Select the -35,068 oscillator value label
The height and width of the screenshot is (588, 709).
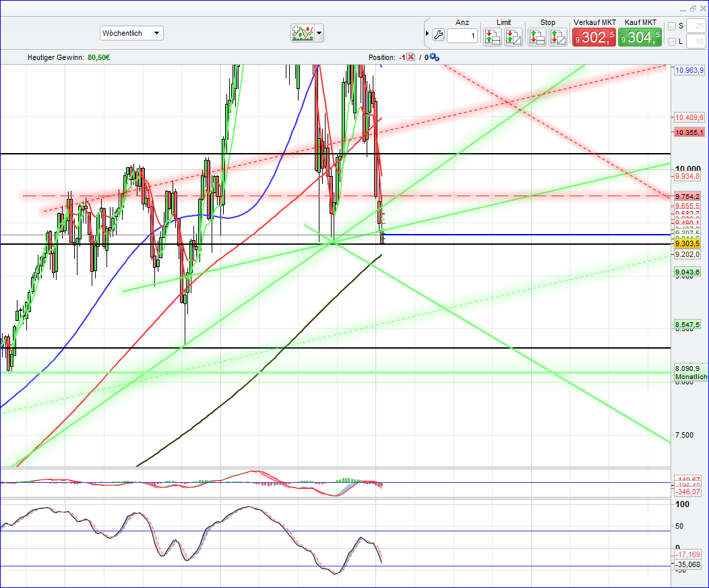(x=687, y=564)
